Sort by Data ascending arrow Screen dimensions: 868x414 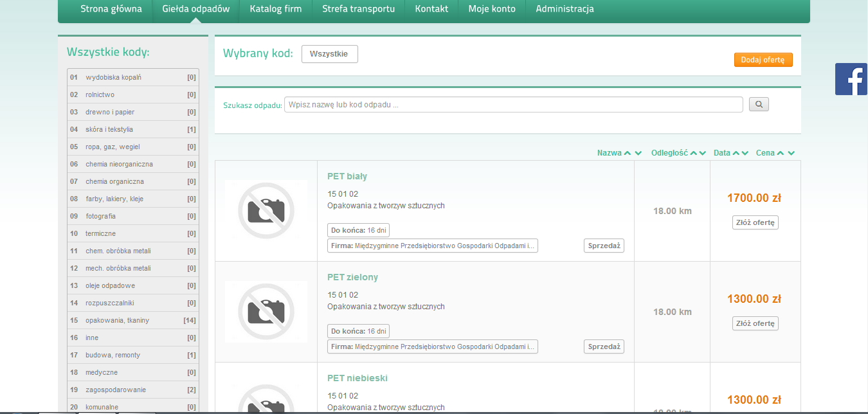736,153
